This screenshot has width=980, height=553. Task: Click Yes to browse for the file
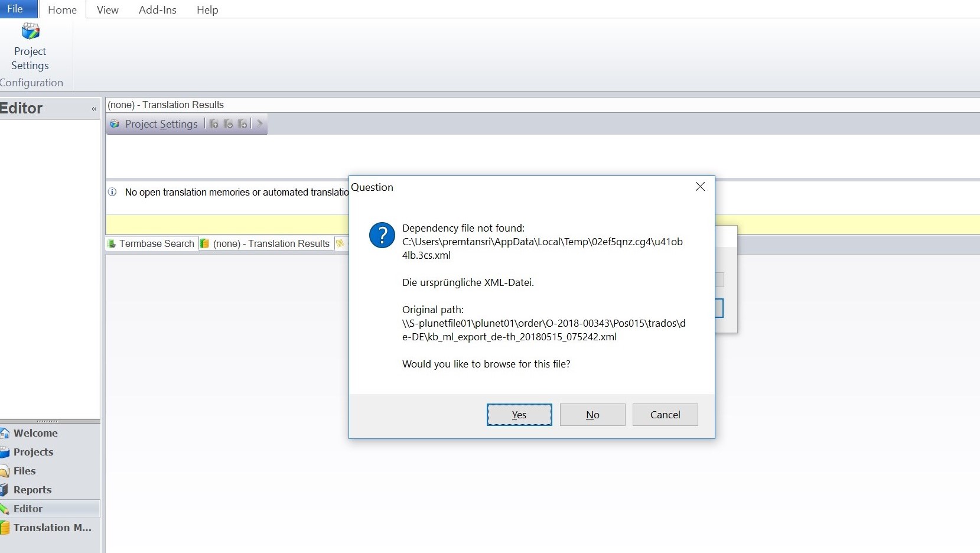click(519, 415)
